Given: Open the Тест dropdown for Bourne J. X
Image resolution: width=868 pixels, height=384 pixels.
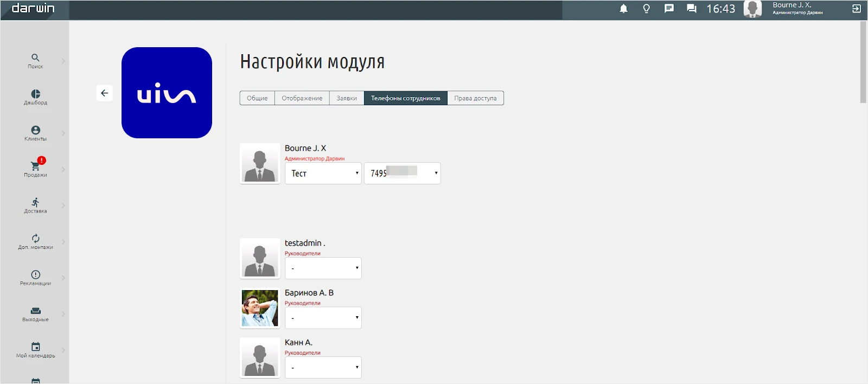Looking at the screenshot, I should [323, 174].
